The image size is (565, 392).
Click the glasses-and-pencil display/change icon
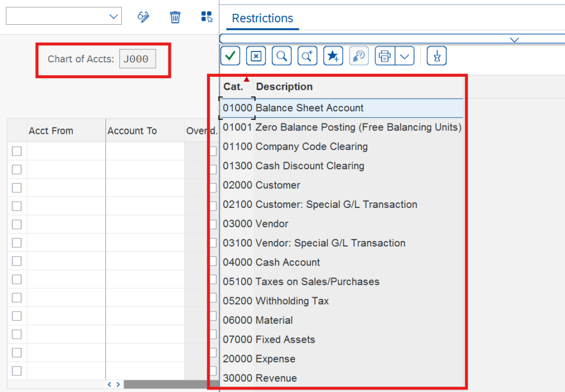[x=143, y=17]
